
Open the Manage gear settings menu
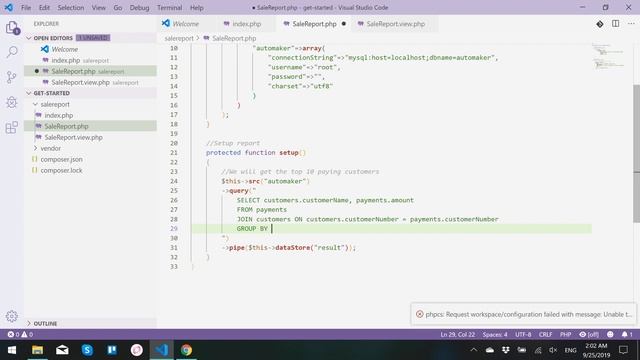[x=12, y=316]
